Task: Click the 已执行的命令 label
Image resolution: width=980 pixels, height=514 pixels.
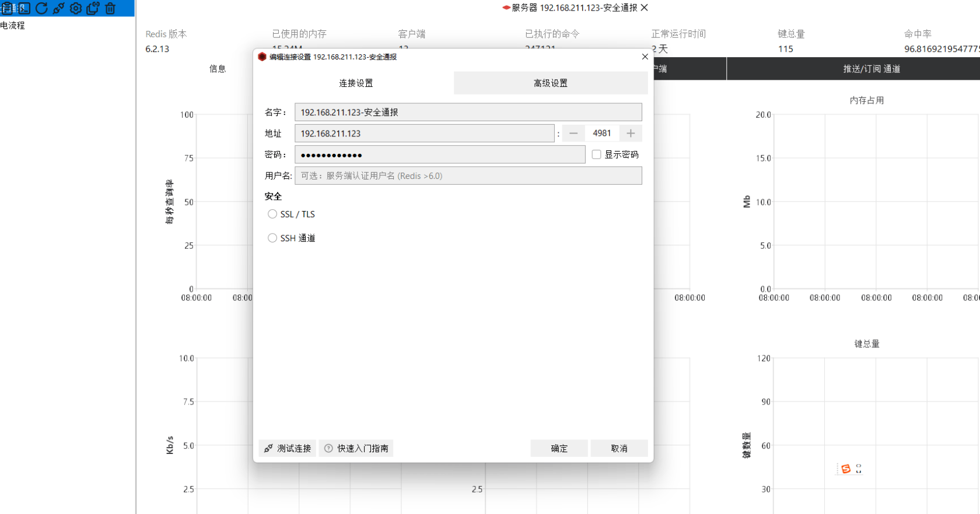Action: click(552, 34)
